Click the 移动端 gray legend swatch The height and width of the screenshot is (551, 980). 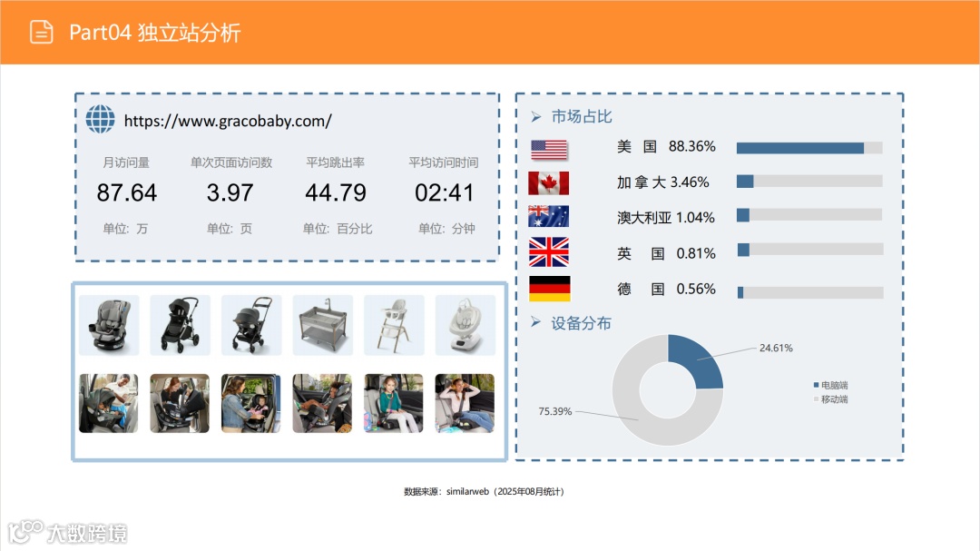click(816, 398)
